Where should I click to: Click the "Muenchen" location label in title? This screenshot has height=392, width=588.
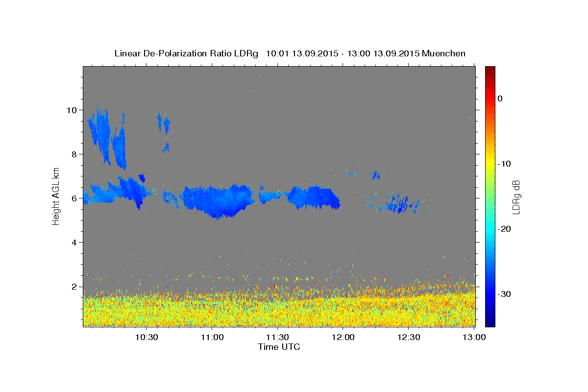(443, 53)
